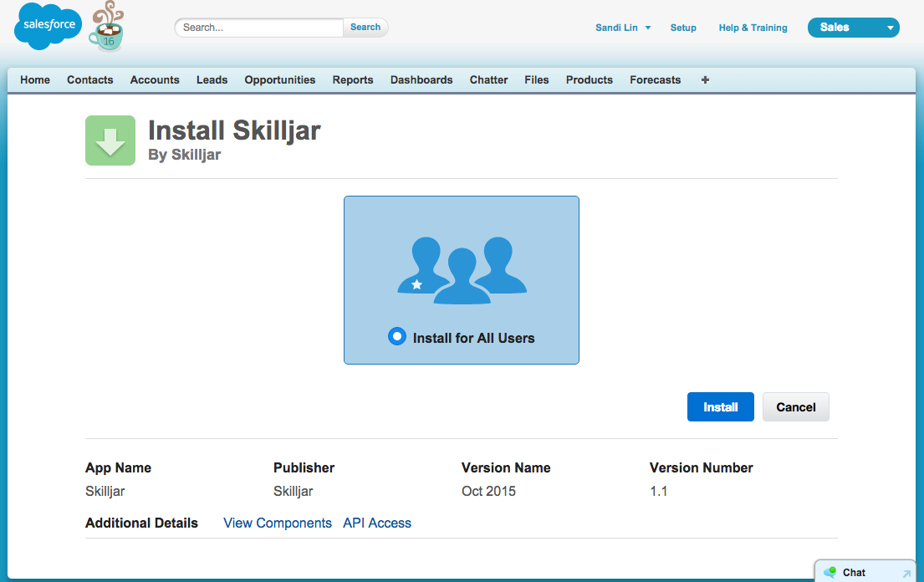Click the Search button beside the field
The width and height of the screenshot is (924, 582).
(365, 28)
